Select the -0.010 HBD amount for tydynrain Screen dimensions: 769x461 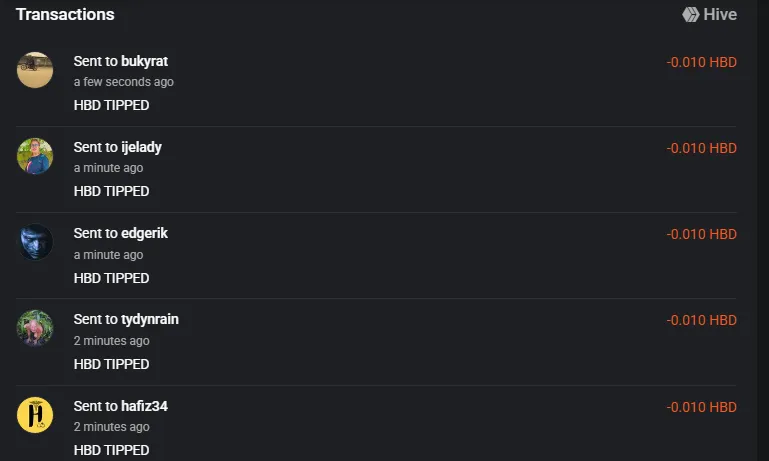click(701, 320)
